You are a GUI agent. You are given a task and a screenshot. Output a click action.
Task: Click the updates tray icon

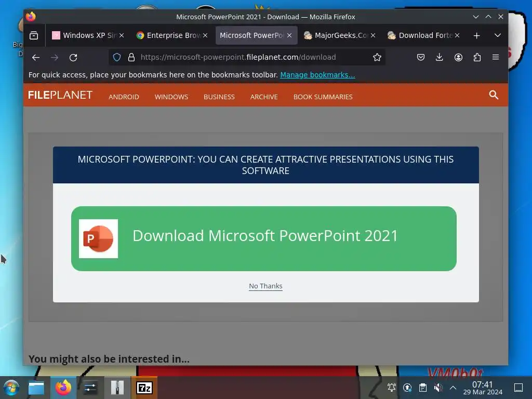[x=407, y=388]
